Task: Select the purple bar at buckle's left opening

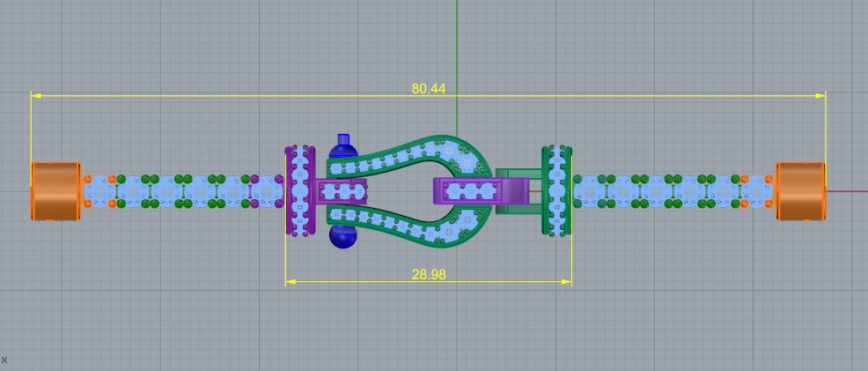Action: (342, 191)
